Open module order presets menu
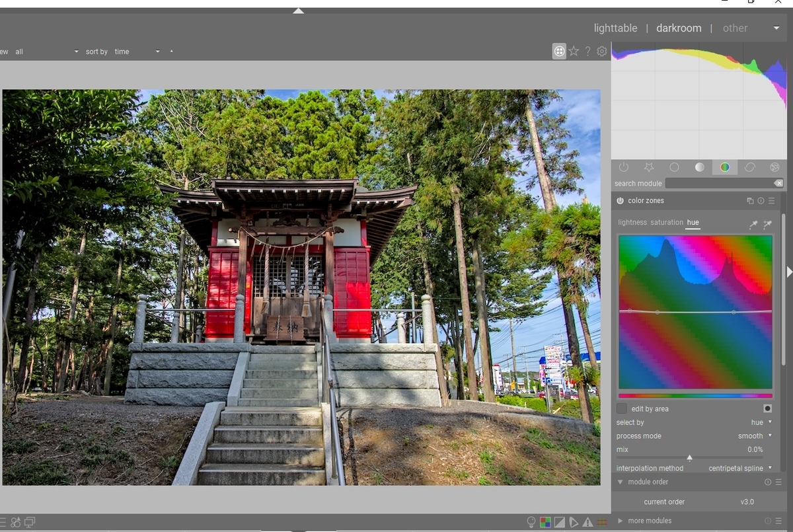The height and width of the screenshot is (532, 793). (x=777, y=482)
